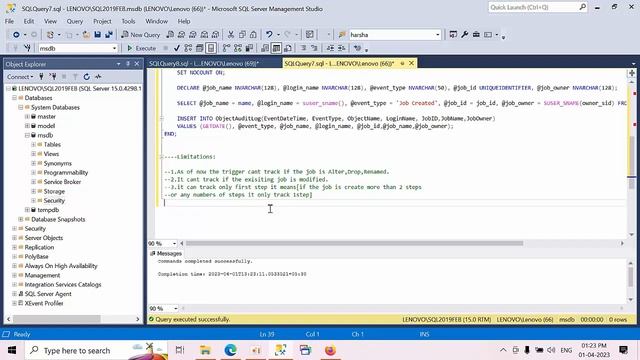Switch to SQLQuery8.sql tab
The image size is (640, 360).
click(x=204, y=63)
